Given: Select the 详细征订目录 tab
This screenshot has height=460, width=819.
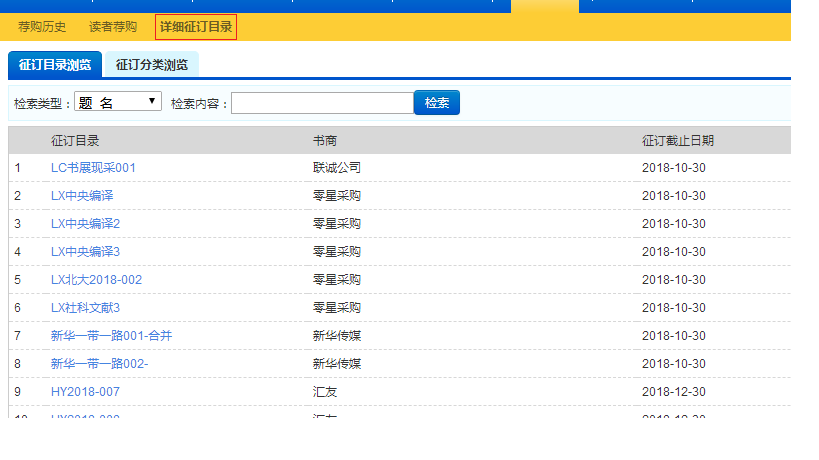Looking at the screenshot, I should pos(196,27).
